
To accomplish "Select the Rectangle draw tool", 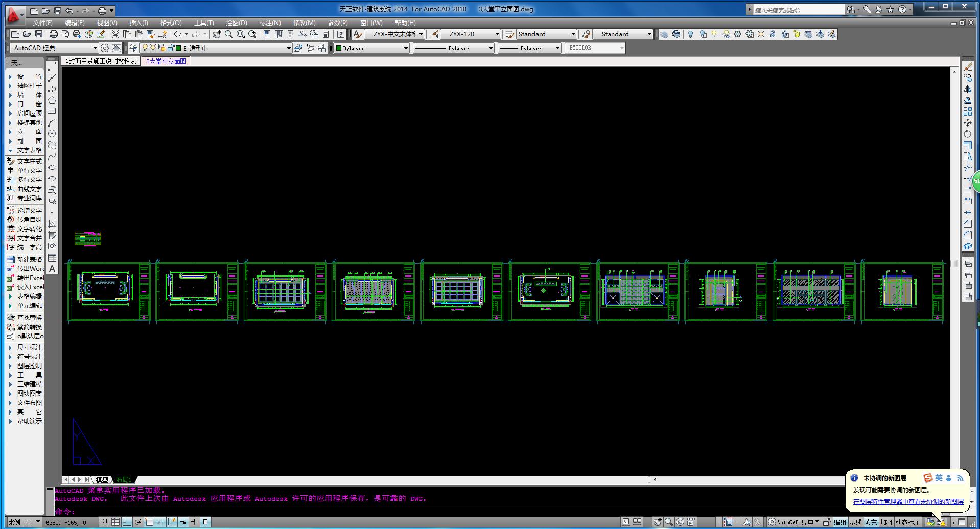I will (x=52, y=112).
